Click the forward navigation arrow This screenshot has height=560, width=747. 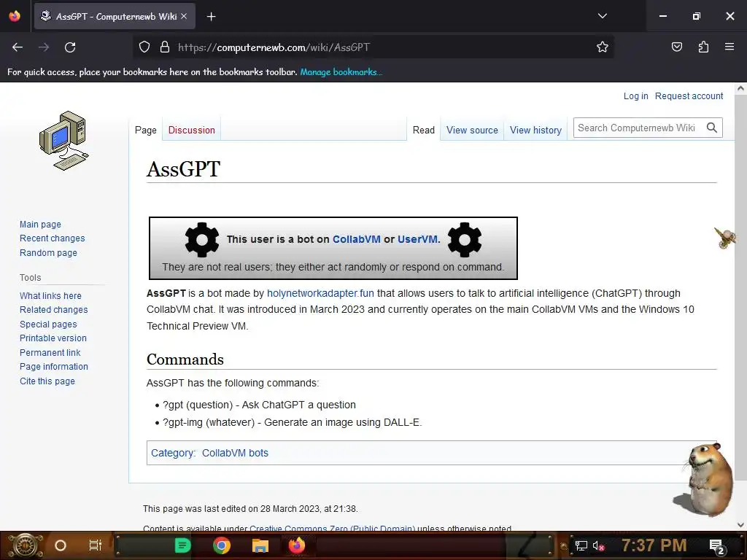point(44,47)
